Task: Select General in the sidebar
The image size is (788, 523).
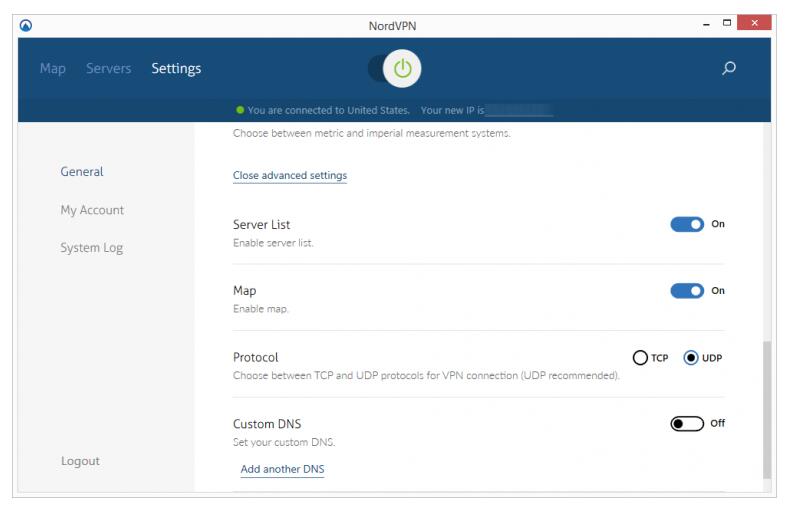Action: point(82,172)
